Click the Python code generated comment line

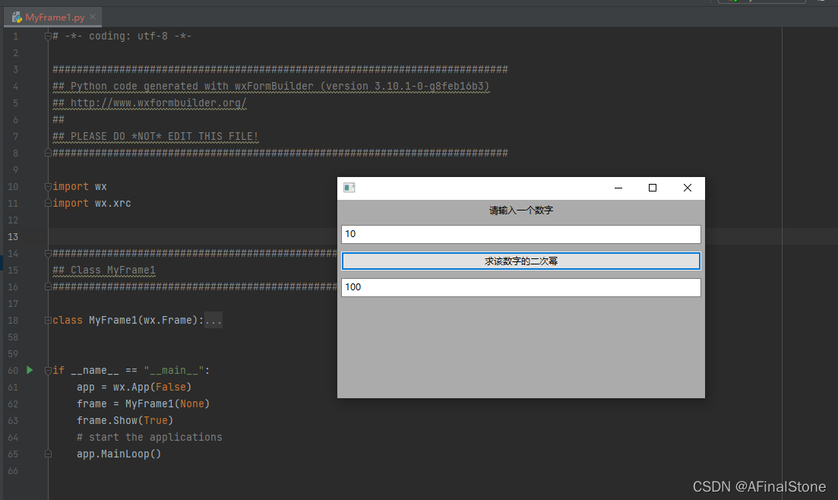tap(271, 86)
